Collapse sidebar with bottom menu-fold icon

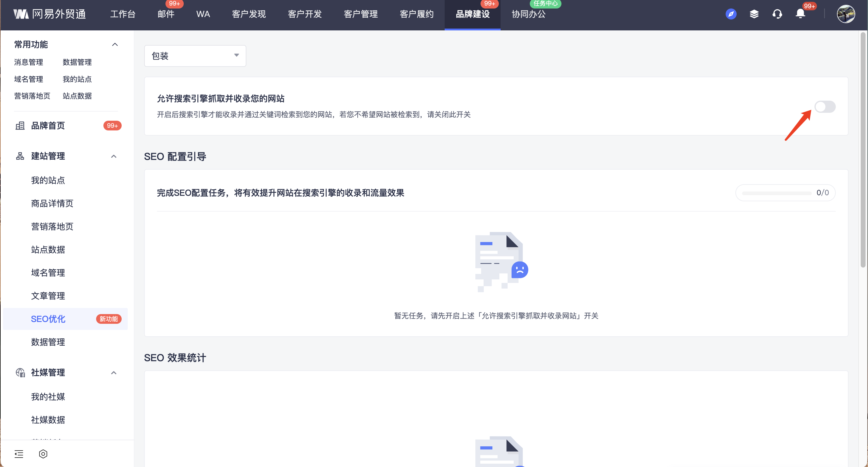pos(19,454)
